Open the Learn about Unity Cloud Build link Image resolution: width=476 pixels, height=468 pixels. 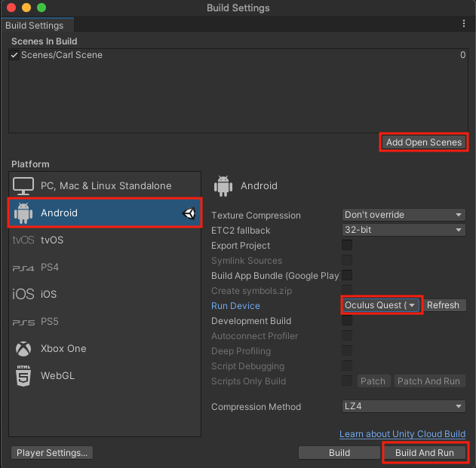click(402, 434)
